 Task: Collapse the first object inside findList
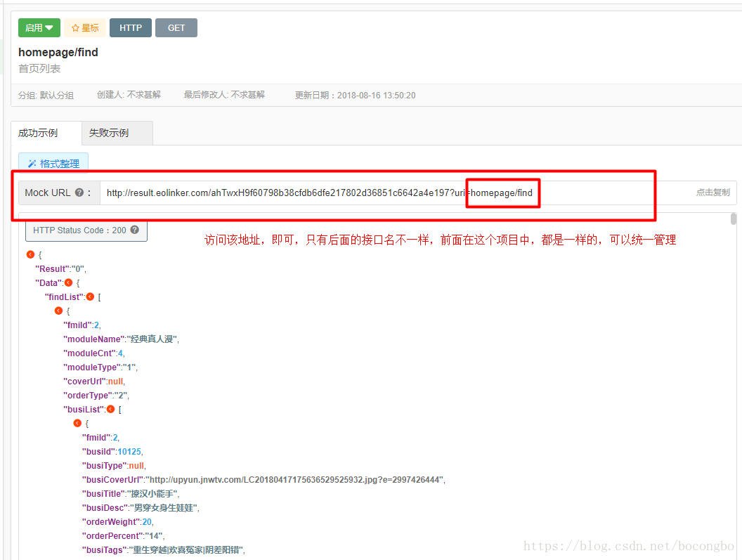pyautogui.click(x=58, y=311)
